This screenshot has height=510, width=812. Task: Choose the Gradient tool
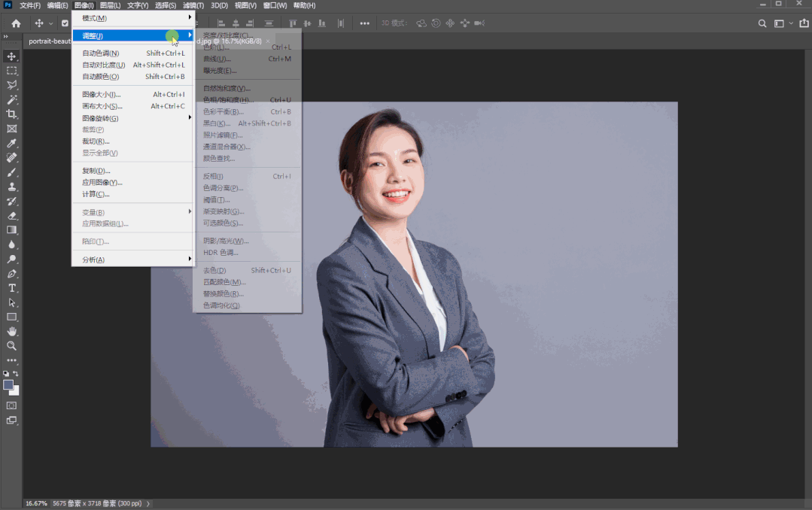tap(11, 230)
